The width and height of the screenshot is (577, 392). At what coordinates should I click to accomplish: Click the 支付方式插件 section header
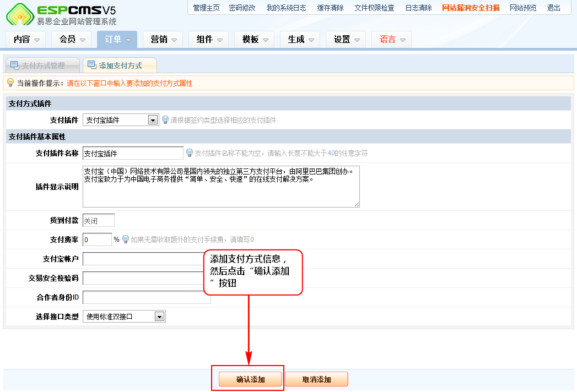click(x=289, y=104)
